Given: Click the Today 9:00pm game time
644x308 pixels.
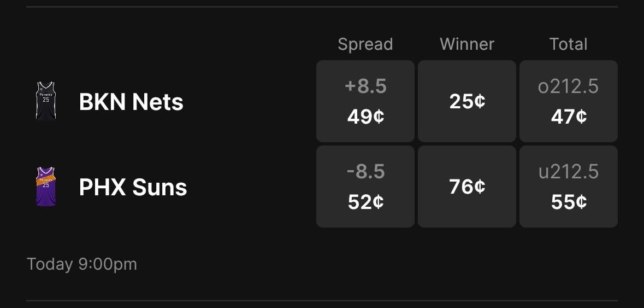Looking at the screenshot, I should [x=82, y=264].
